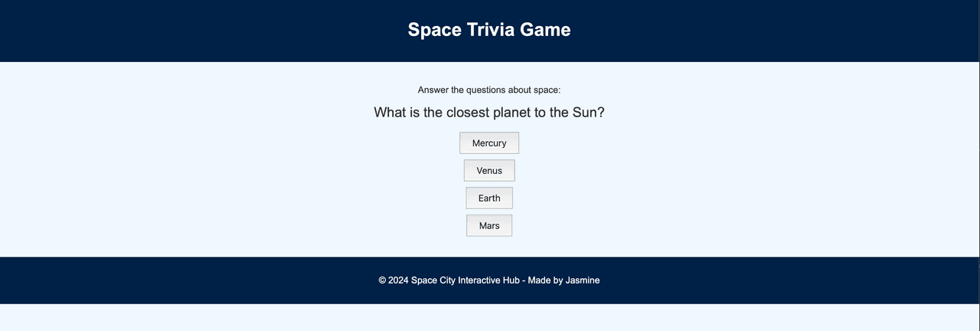Select the third answer choice, Earth

tap(489, 198)
